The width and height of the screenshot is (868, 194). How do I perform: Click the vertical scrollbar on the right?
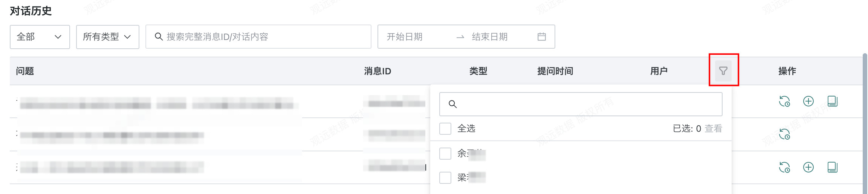click(865, 125)
